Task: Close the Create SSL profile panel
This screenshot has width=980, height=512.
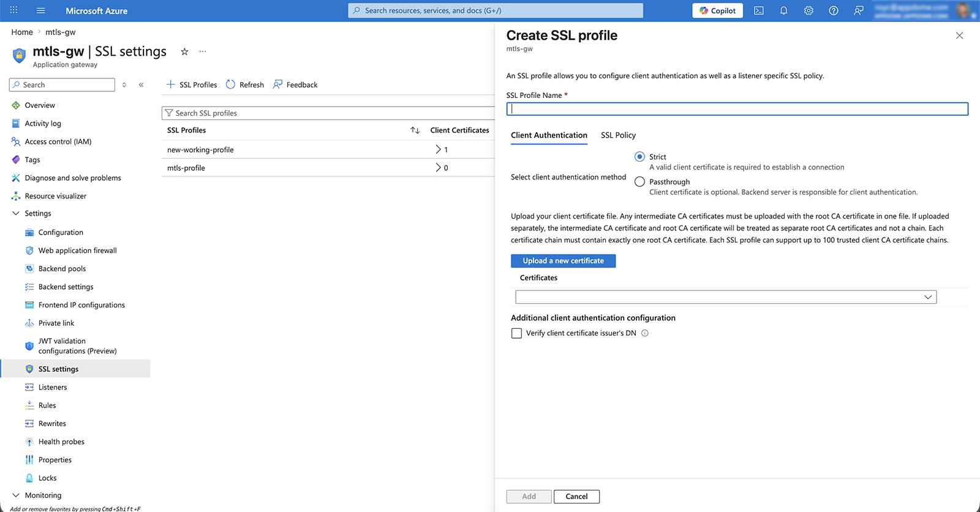Action: 959,36
